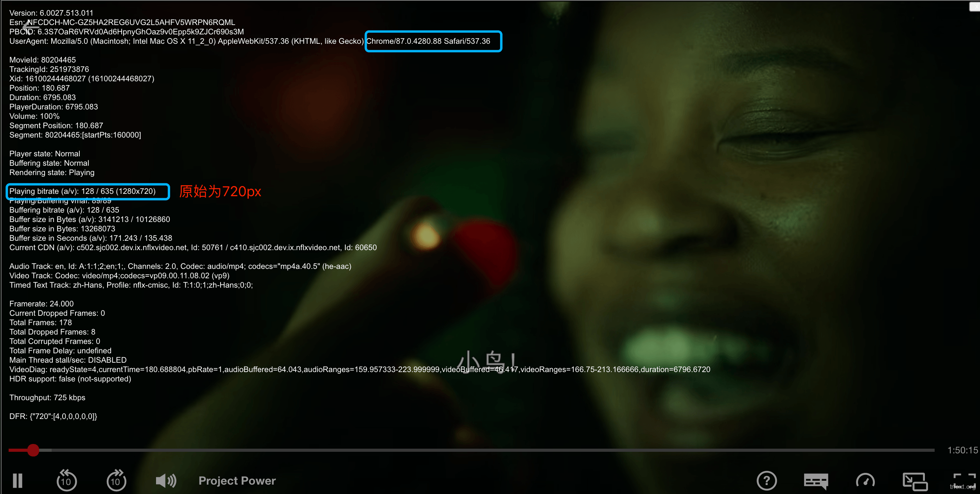Screen dimensions: 980x494
Task: Click the 'MovieId: 80204465' line
Action: pos(43,60)
